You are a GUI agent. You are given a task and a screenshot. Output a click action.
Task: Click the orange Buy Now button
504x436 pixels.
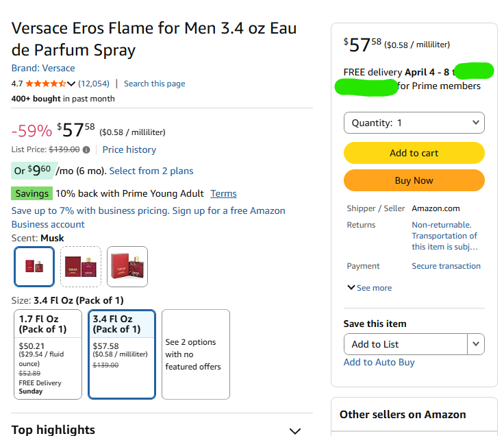414,180
